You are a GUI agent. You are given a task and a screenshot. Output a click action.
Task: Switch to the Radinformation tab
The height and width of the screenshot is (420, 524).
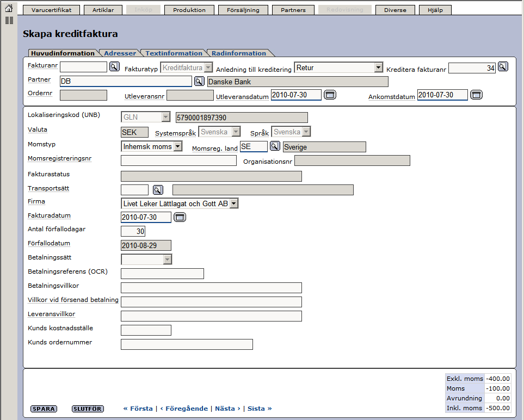(239, 53)
